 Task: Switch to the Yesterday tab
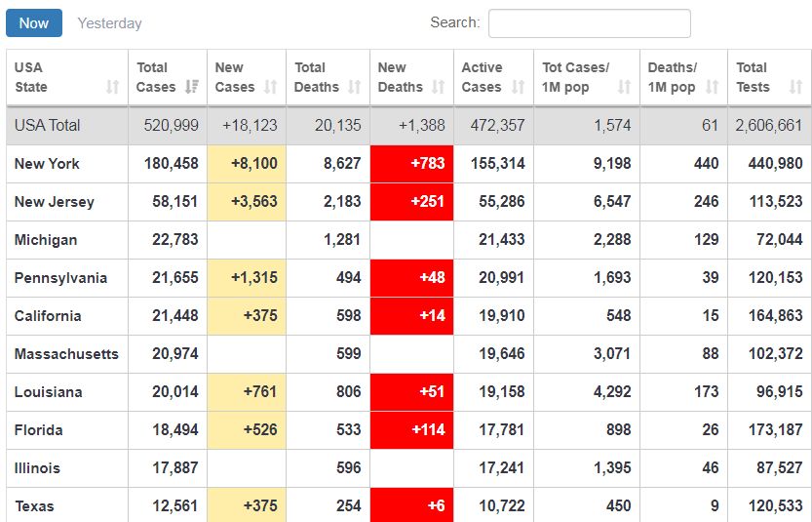click(109, 23)
